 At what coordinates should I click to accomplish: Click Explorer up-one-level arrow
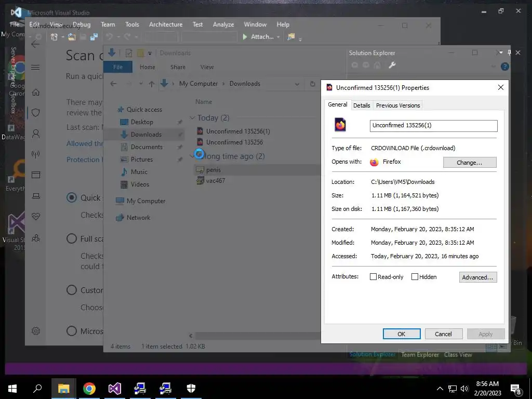point(152,84)
